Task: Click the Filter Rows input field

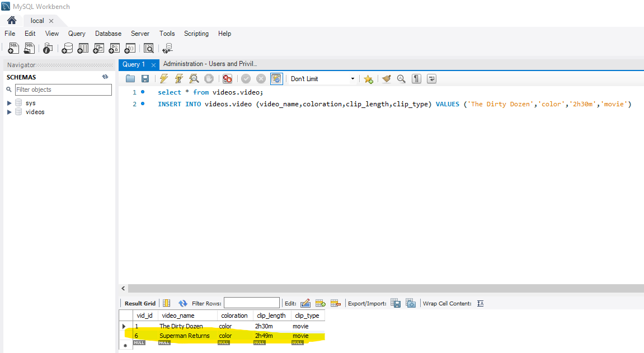Action: click(x=252, y=303)
